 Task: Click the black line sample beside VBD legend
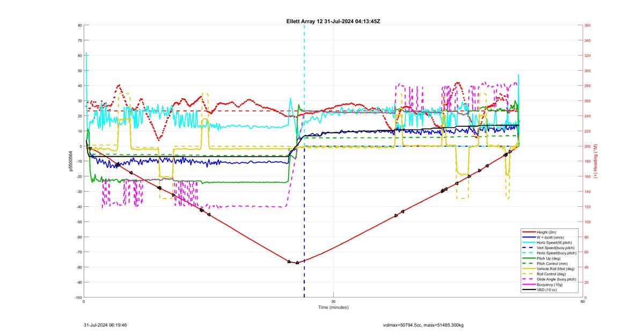coord(528,291)
